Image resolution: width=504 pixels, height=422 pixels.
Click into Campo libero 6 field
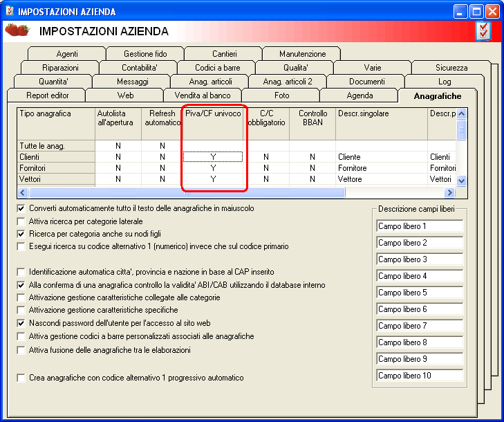coord(419,309)
